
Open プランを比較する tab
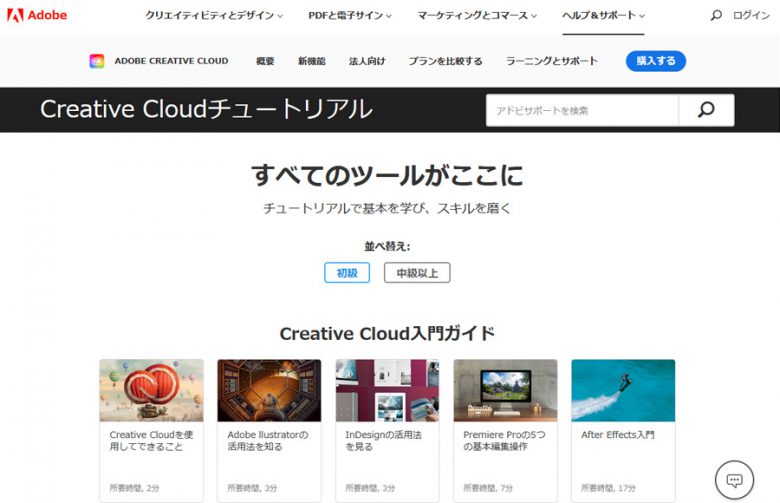click(445, 61)
